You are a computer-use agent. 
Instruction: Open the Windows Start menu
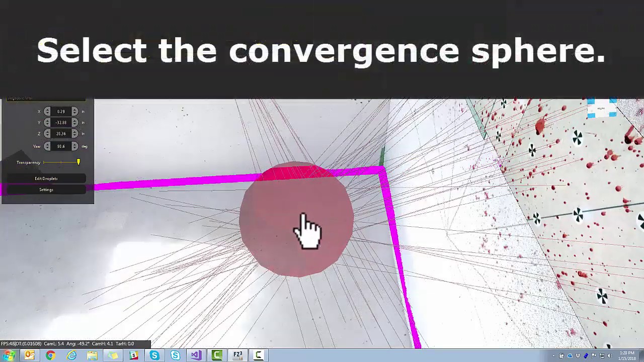click(10, 355)
